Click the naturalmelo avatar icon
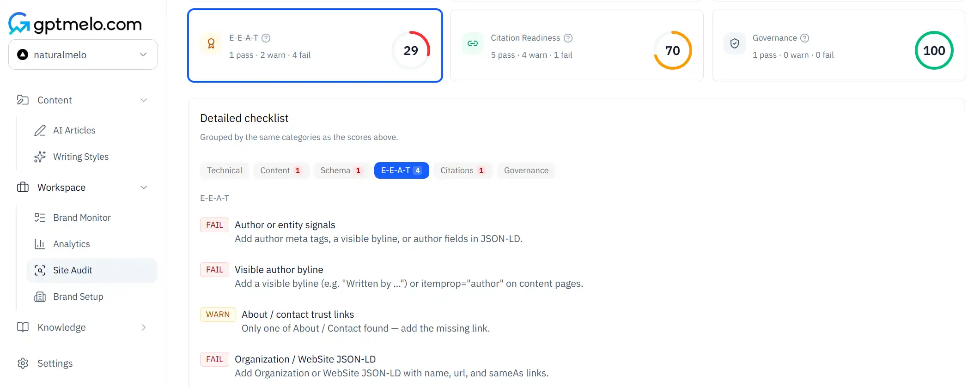 [x=23, y=54]
